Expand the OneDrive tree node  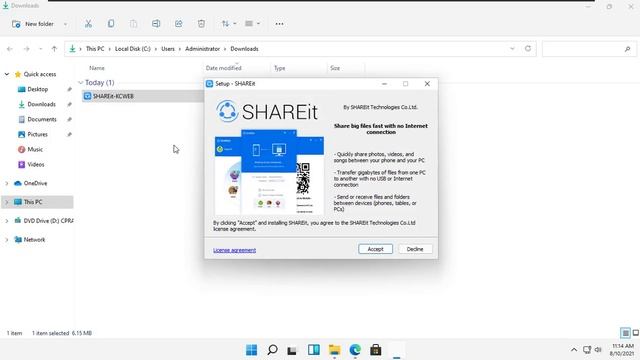pos(7,184)
